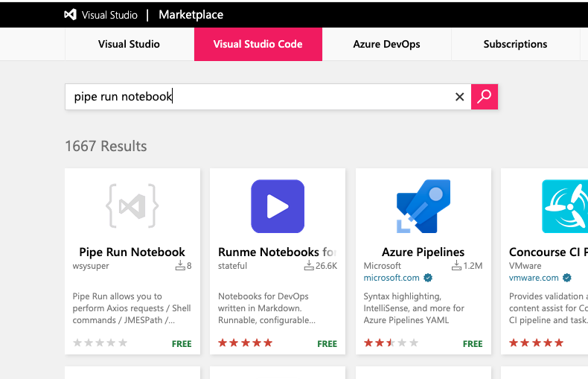This screenshot has height=379, width=588.
Task: Click publisher name wsysuper
Action: point(91,266)
